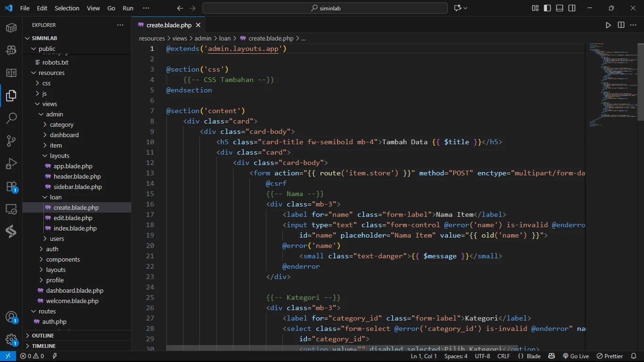644x362 pixels.
Task: Toggle the Secondary Side Bar visibility
Action: (572, 8)
